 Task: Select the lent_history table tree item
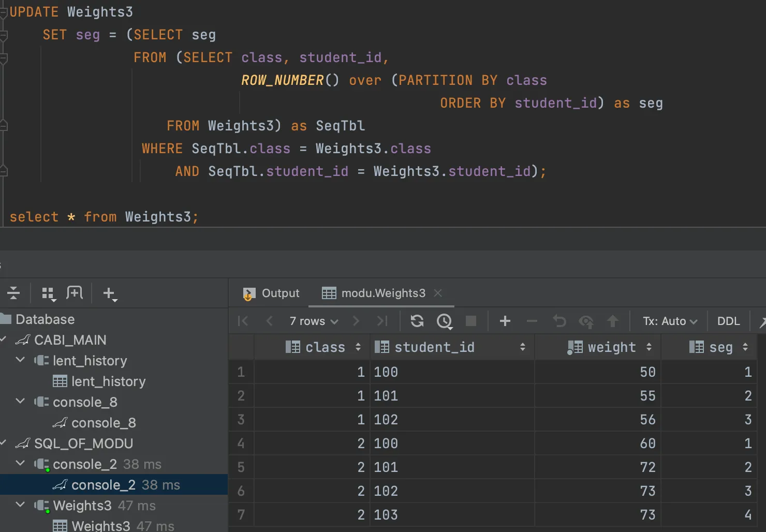108,381
